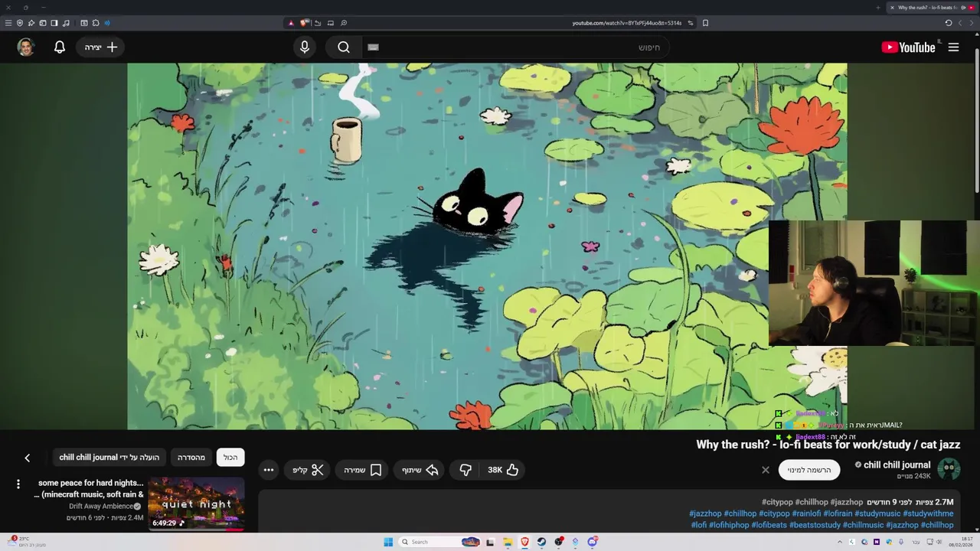Click the Brave Rewards triangle icon
The image size is (980, 551).
pyautogui.click(x=291, y=23)
